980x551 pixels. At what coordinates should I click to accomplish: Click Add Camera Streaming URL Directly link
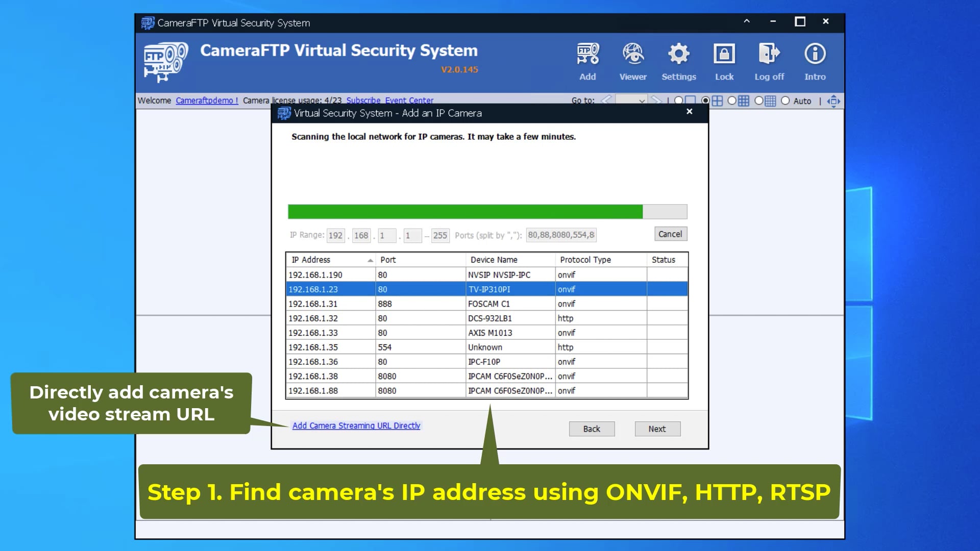(x=356, y=425)
